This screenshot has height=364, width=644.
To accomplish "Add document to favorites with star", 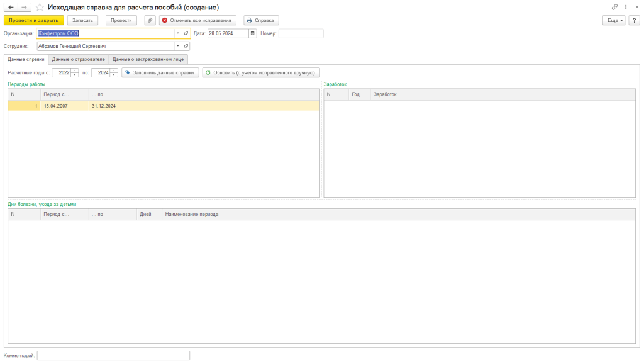I will [40, 8].
